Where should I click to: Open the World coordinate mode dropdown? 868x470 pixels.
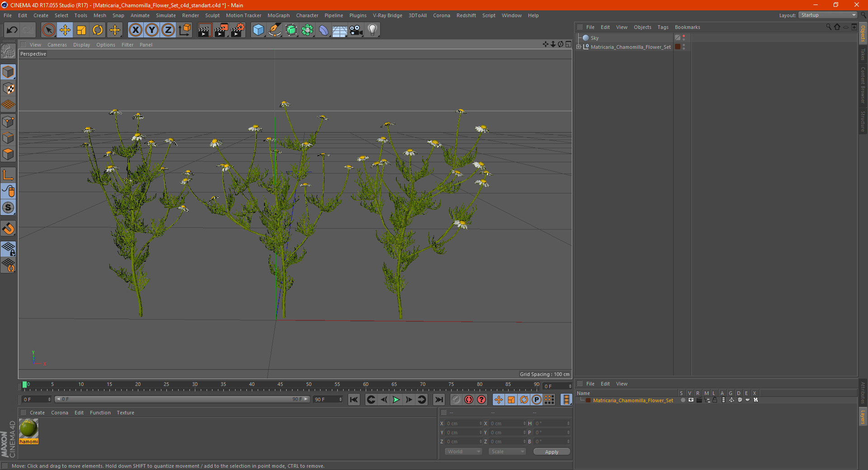coord(463,451)
